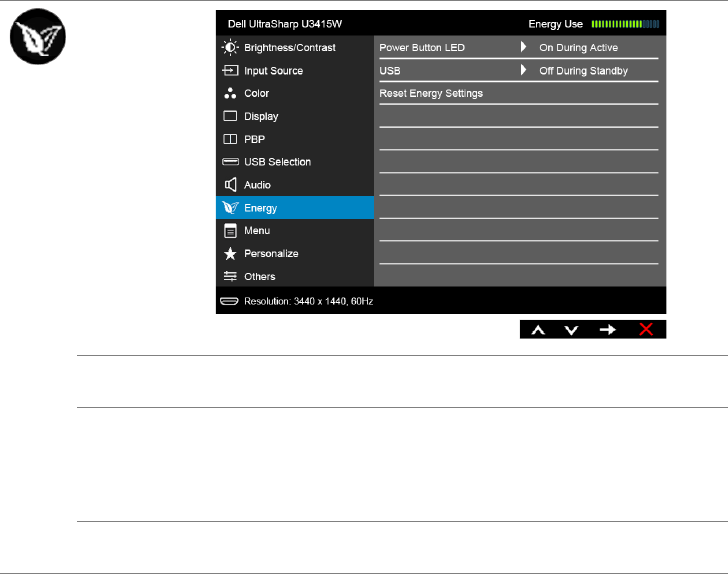Open the Personalize menu entry
728x574 pixels.
295,254
